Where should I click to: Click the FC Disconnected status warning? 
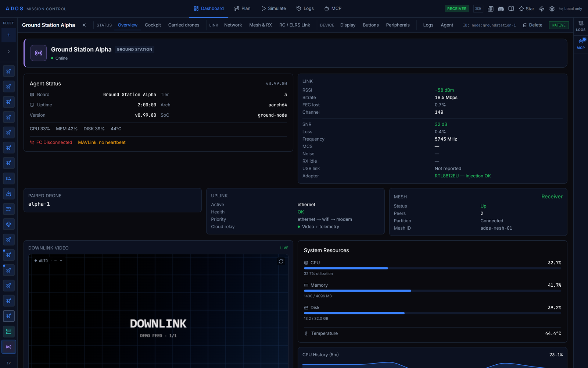click(51, 142)
